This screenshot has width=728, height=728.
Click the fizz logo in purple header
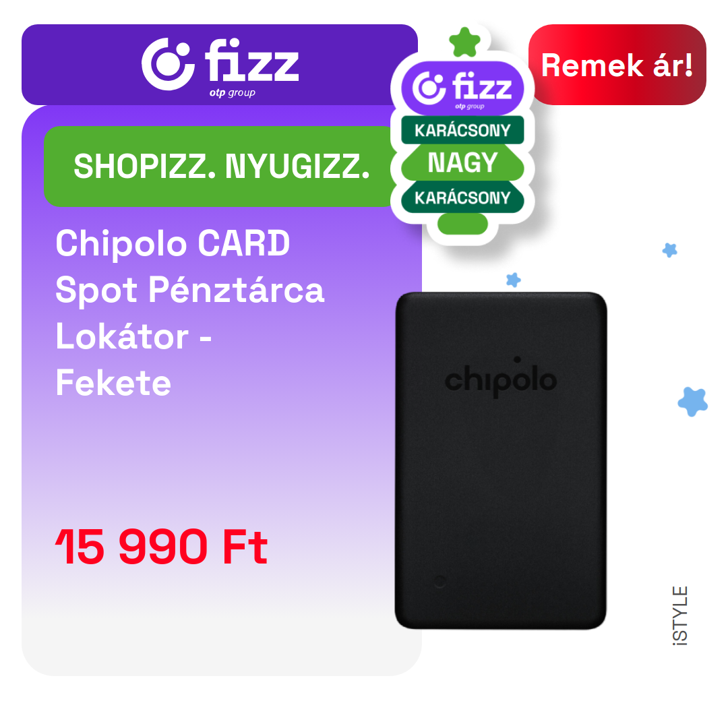click(220, 65)
